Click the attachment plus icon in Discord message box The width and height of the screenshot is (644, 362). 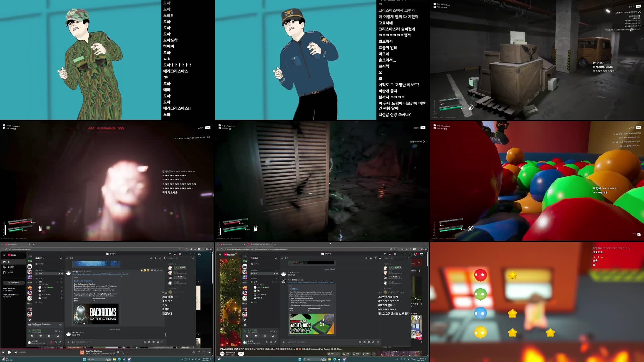(x=68, y=342)
